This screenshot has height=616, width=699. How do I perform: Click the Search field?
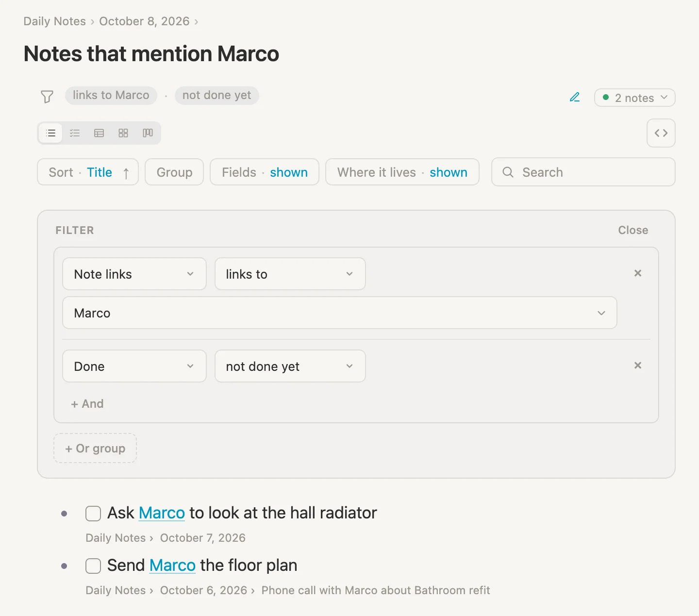(583, 172)
